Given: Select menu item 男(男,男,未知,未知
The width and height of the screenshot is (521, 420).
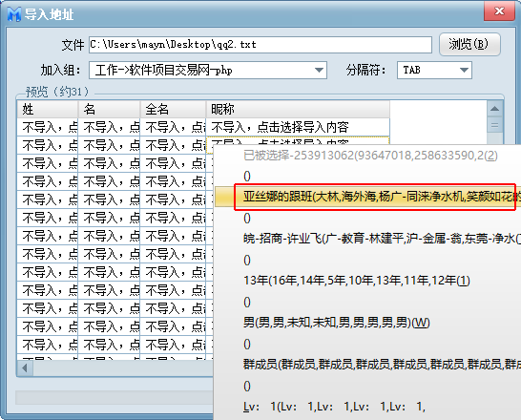Looking at the screenshot, I should point(367,323).
